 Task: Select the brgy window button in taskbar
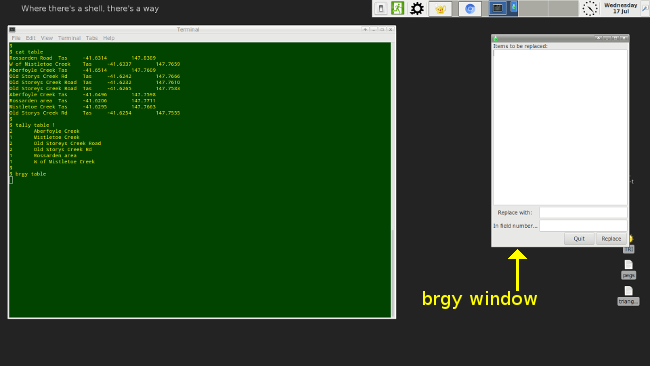point(514,8)
